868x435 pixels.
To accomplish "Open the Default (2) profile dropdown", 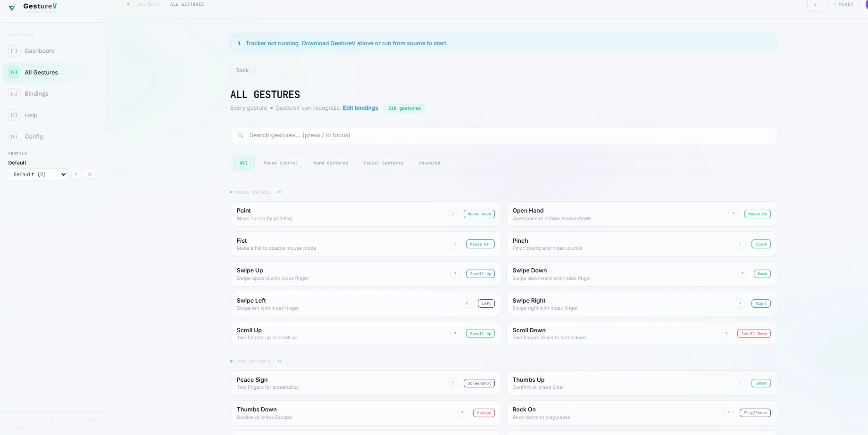I will tap(38, 174).
